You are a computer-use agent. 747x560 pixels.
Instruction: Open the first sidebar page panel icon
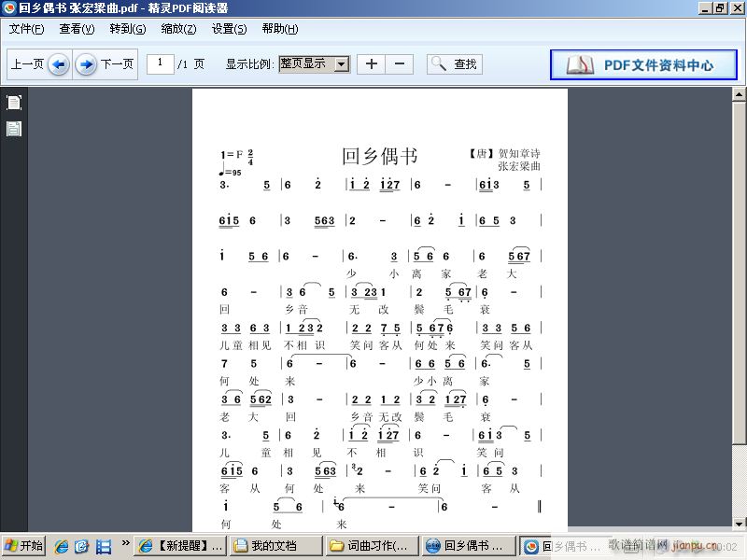14,103
